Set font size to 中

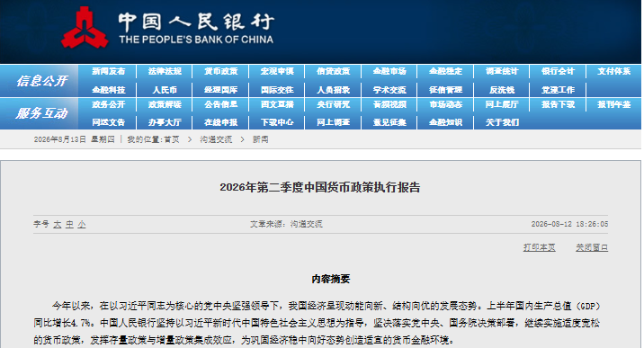pos(69,224)
